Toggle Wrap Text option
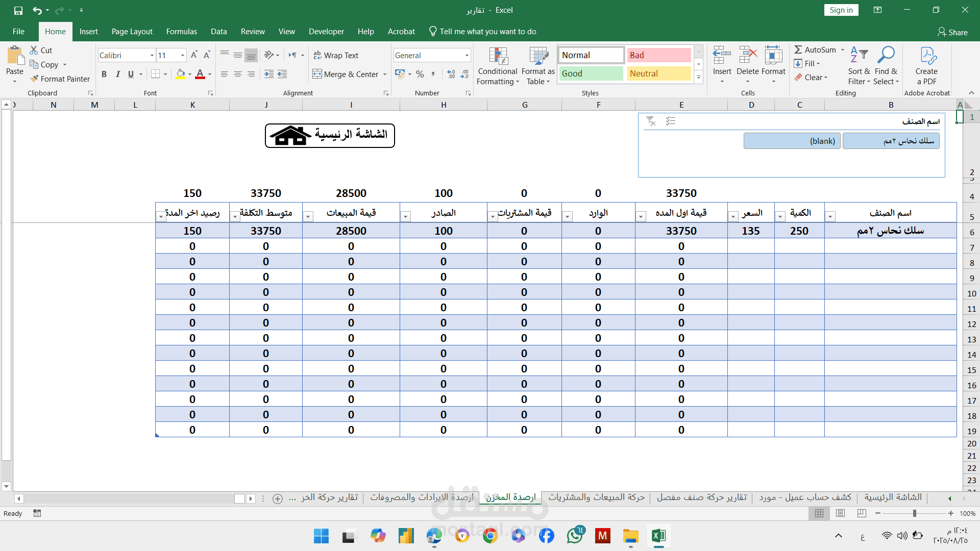 coord(336,55)
